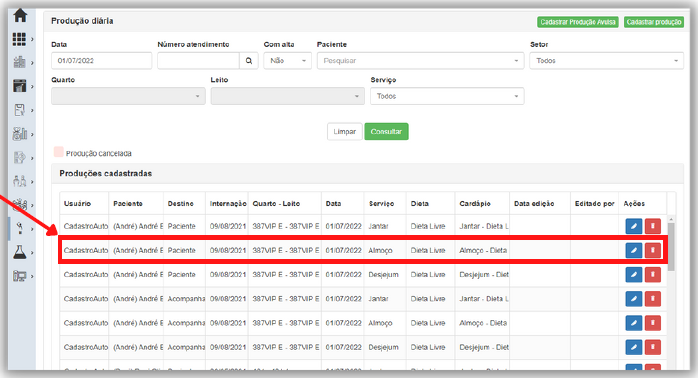Screen dimensions: 698x378
Task: Delete the Acompanha Jantar production row
Action: pyautogui.click(x=653, y=299)
